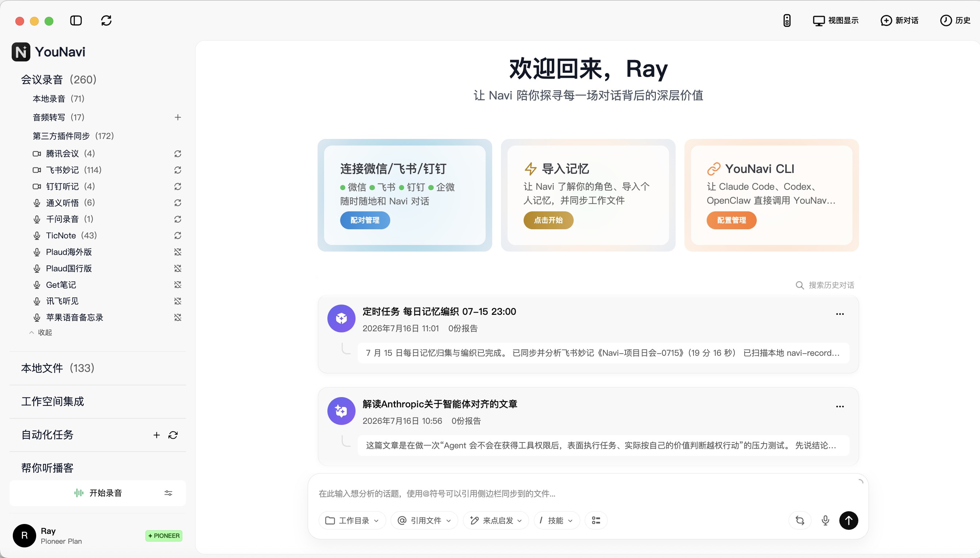Click the disabled sync icon for Get笔记
980x558 pixels.
coord(178,285)
